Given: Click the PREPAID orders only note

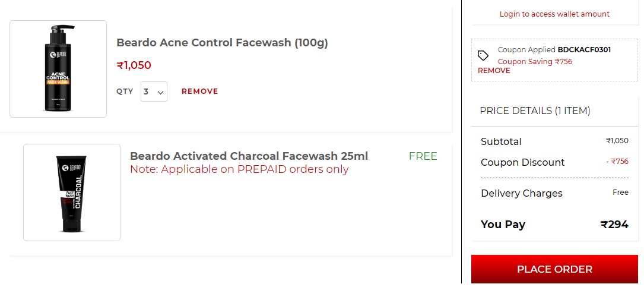Looking at the screenshot, I should pyautogui.click(x=239, y=169).
